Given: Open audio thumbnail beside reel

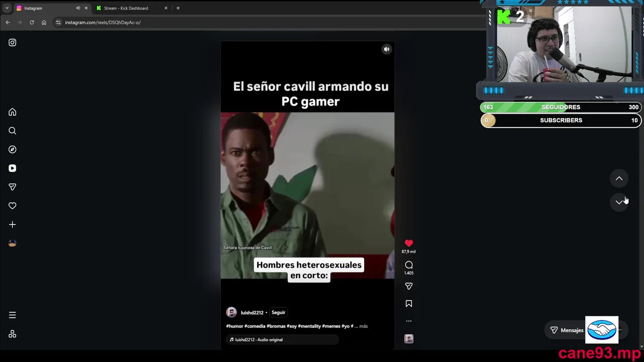Looking at the screenshot, I should (x=409, y=339).
